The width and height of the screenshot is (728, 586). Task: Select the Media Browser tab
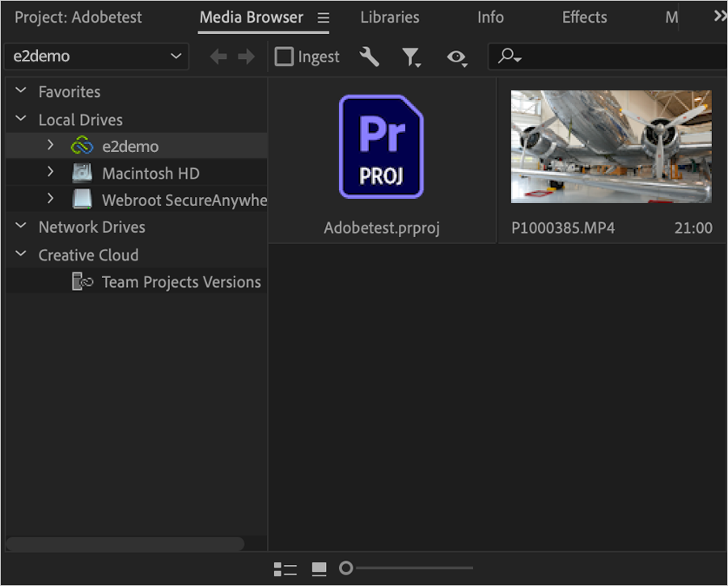(x=252, y=18)
